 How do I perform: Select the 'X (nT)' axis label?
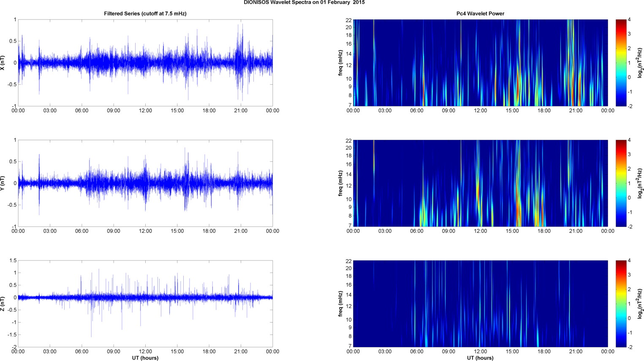pyautogui.click(x=3, y=63)
